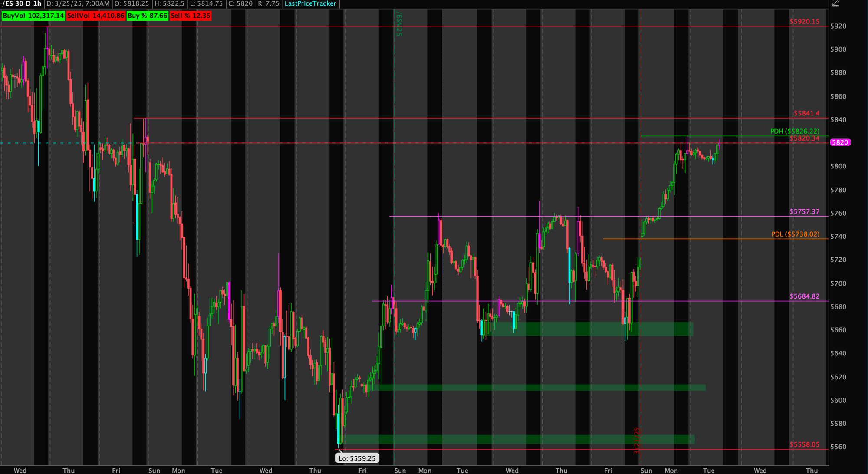Click the 5900 tick on the price axis
The width and height of the screenshot is (868, 474).
pos(838,49)
